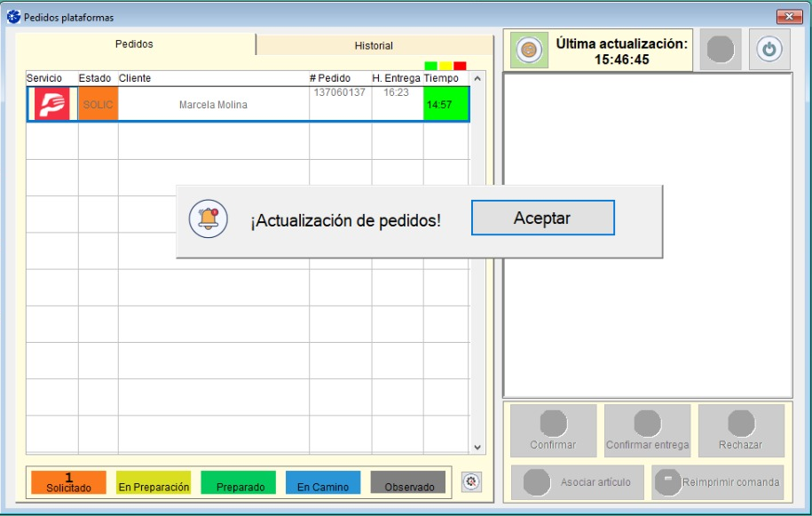
Task: Click the bell notification icon
Action: pos(209,218)
